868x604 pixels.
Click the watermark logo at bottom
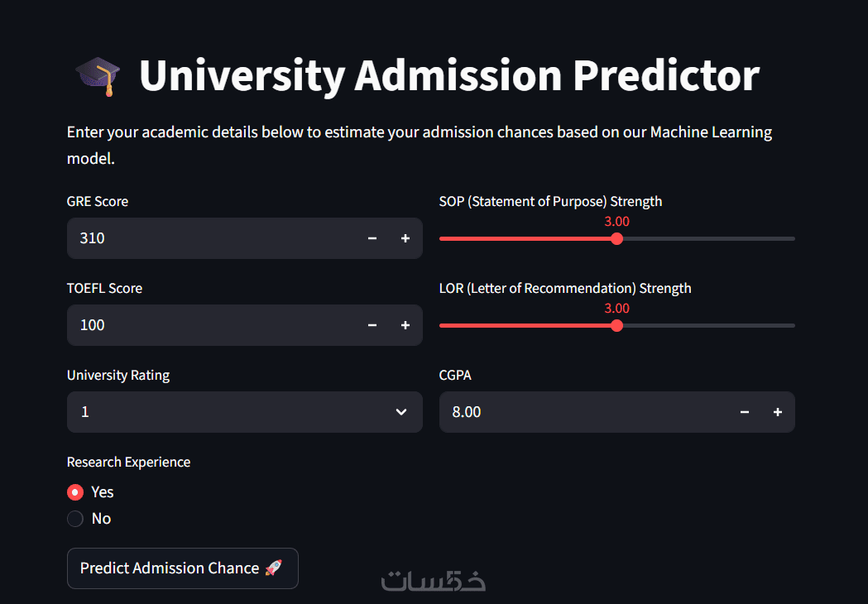(433, 581)
